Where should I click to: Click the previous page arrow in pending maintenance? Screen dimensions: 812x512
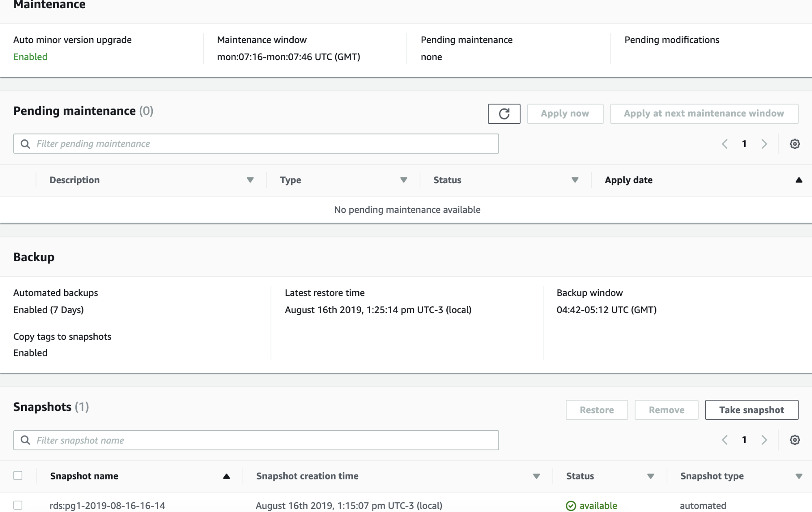click(725, 144)
